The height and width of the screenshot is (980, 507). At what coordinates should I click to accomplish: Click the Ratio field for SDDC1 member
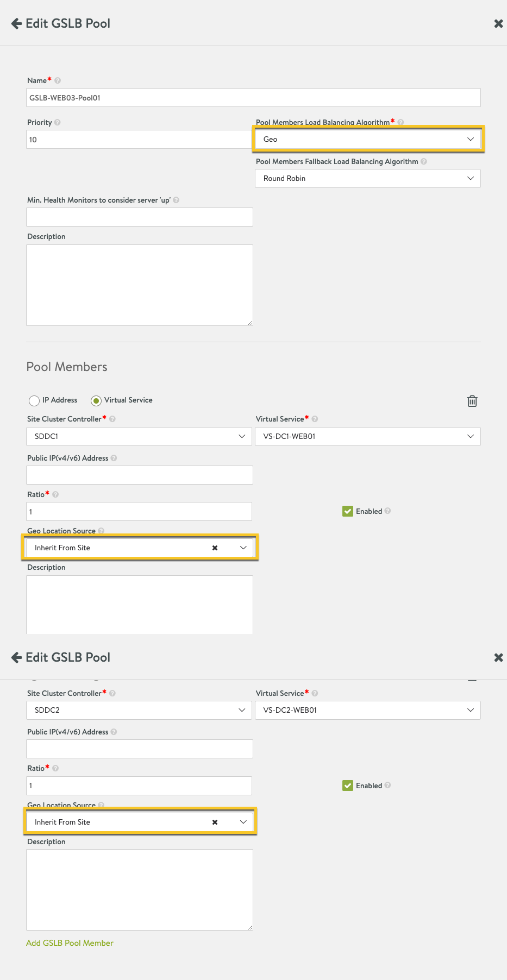point(139,512)
